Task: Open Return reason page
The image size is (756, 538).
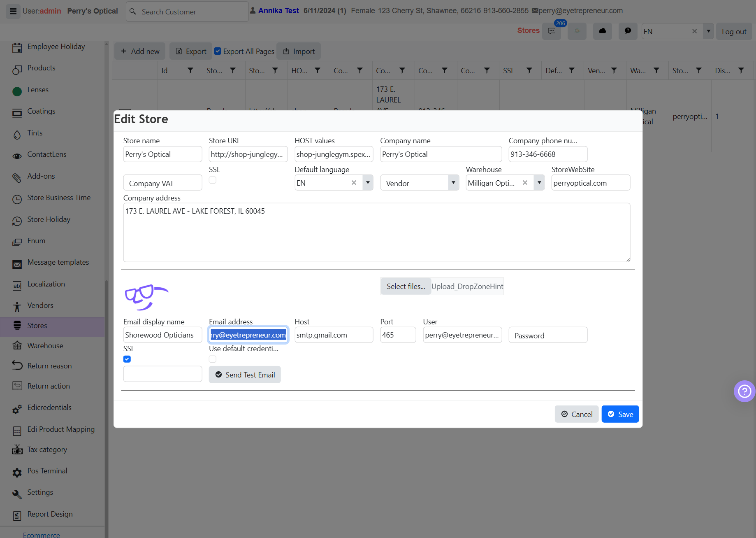Action: pyautogui.click(x=49, y=366)
